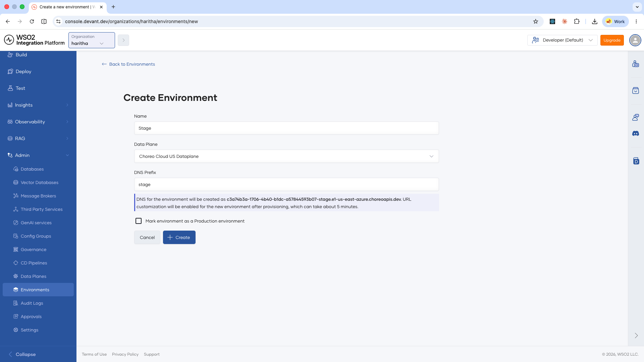The height and width of the screenshot is (362, 644).
Task: Expand the Insights sidebar section
Action: (x=38, y=105)
